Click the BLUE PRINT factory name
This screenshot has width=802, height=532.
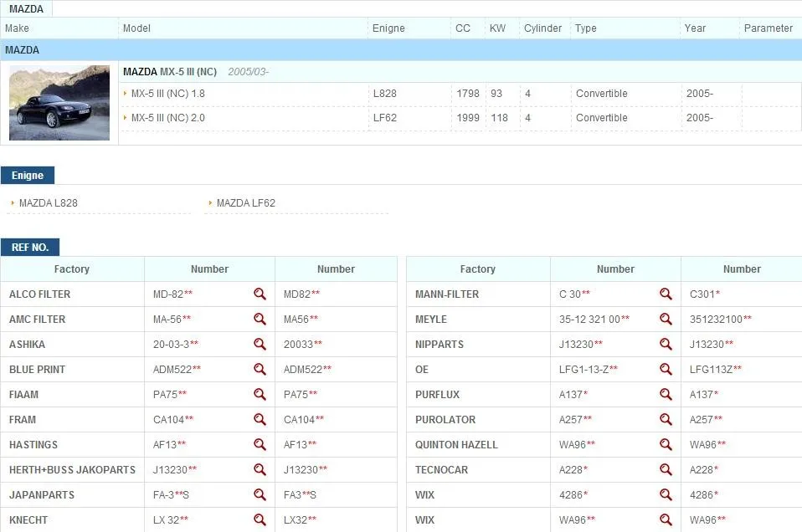38,370
